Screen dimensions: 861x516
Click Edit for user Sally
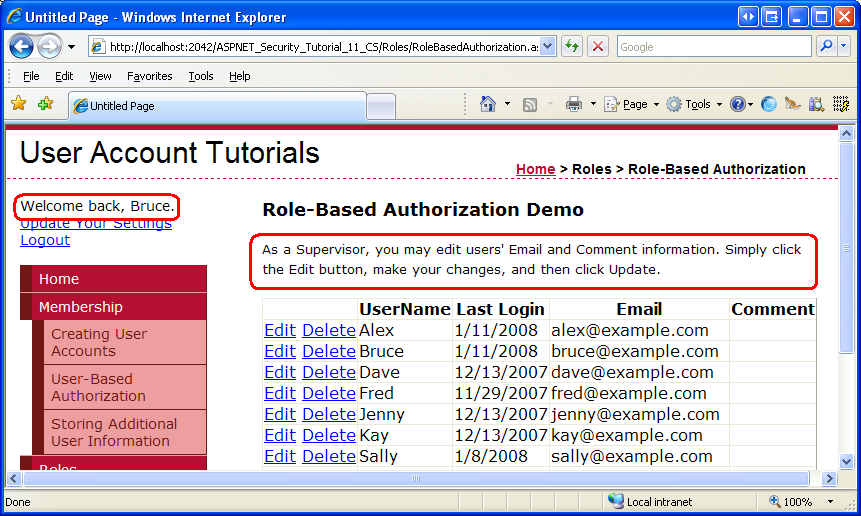280,456
